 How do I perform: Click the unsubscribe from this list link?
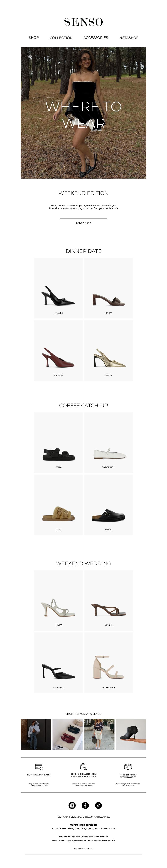click(x=102, y=840)
